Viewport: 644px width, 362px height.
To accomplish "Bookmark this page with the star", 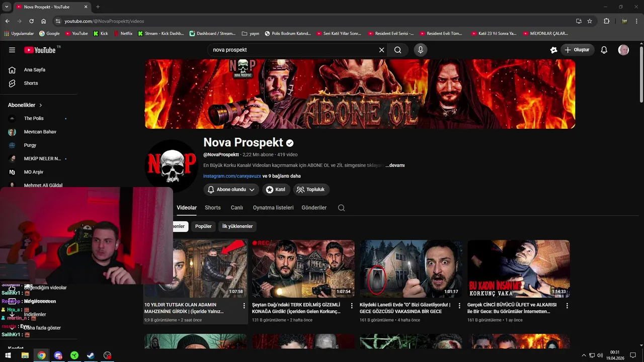I will click(x=590, y=21).
